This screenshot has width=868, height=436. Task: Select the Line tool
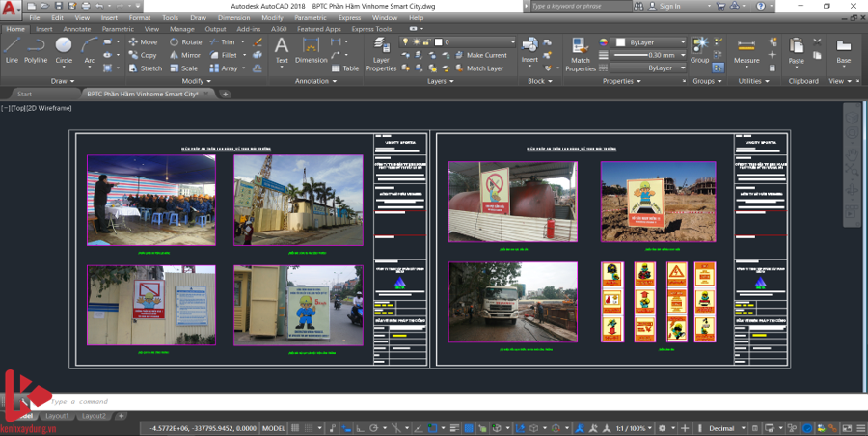pyautogui.click(x=12, y=49)
